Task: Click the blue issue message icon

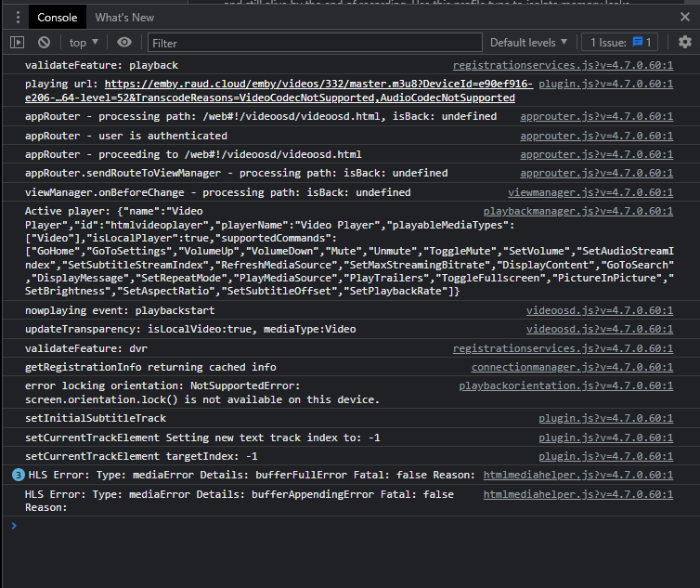Action: 638,42
